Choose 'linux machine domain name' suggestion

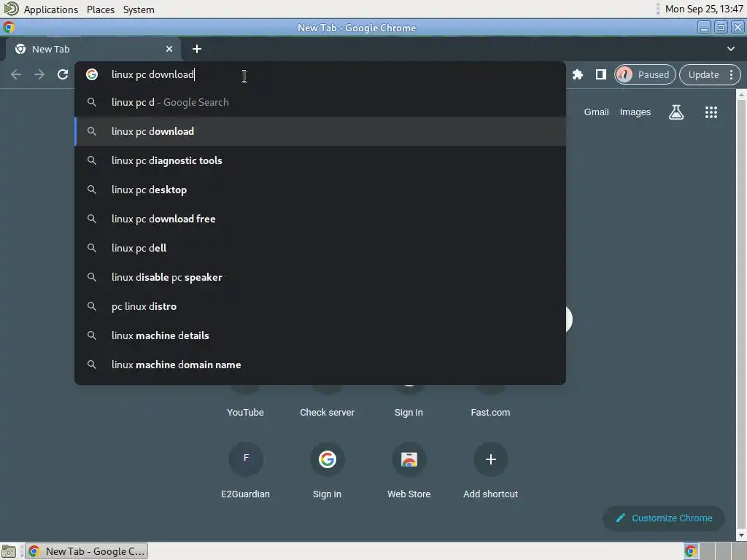coord(320,365)
